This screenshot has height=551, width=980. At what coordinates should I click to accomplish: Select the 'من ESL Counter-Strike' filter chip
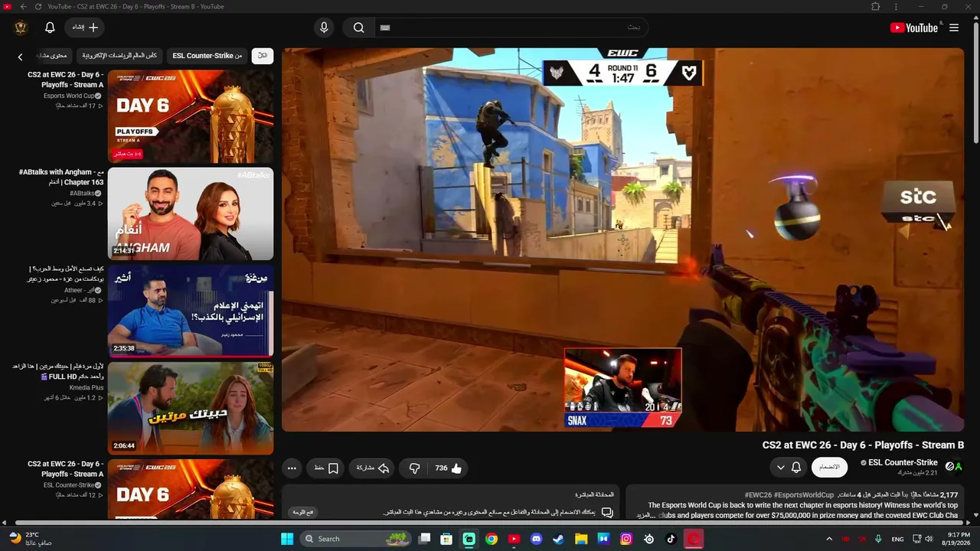[x=207, y=56]
